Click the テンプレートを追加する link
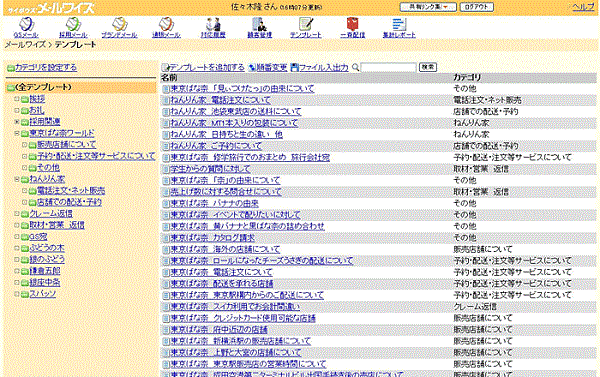Viewport: 600px width, 377px height. (x=207, y=67)
